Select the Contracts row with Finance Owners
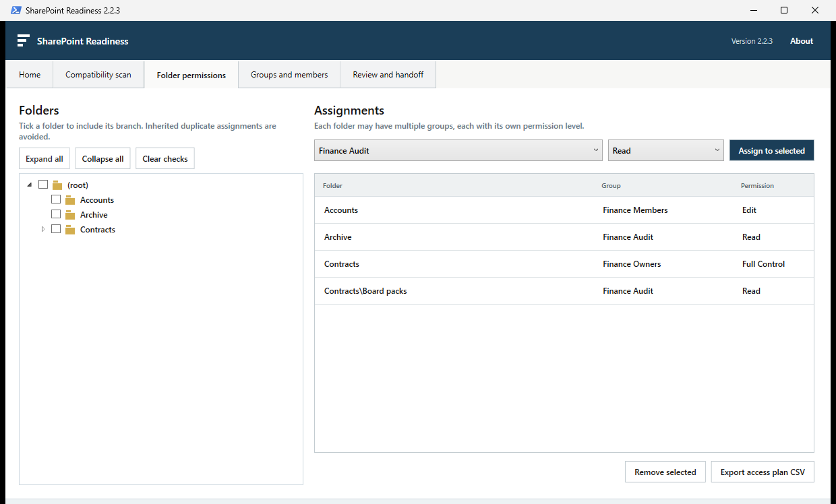This screenshot has width=836, height=504. tap(564, 264)
